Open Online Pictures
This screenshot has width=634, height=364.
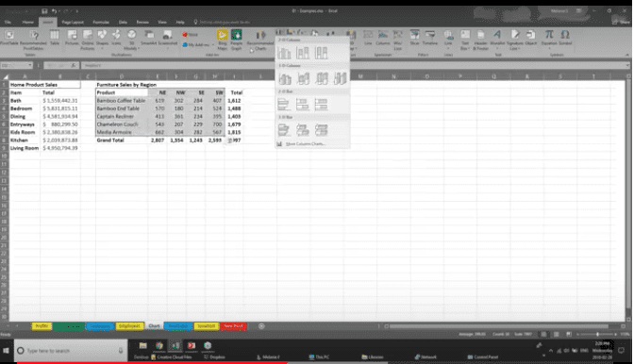[x=88, y=40]
